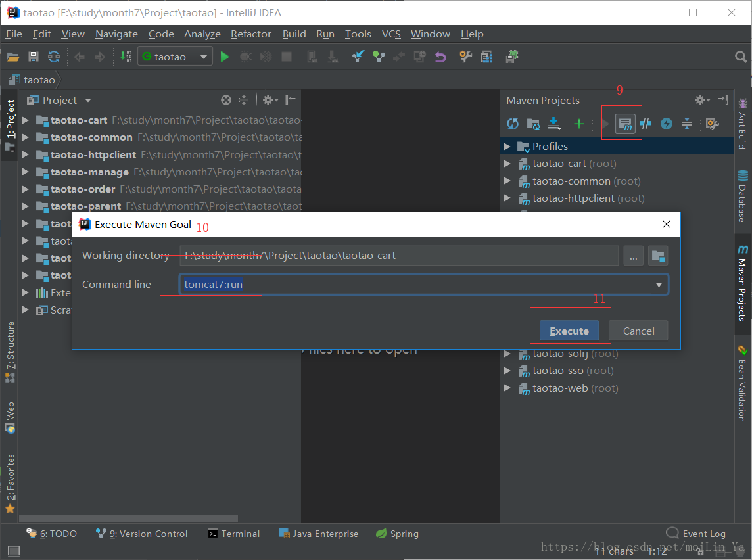Open the VCS menu
752x560 pixels.
tap(391, 34)
